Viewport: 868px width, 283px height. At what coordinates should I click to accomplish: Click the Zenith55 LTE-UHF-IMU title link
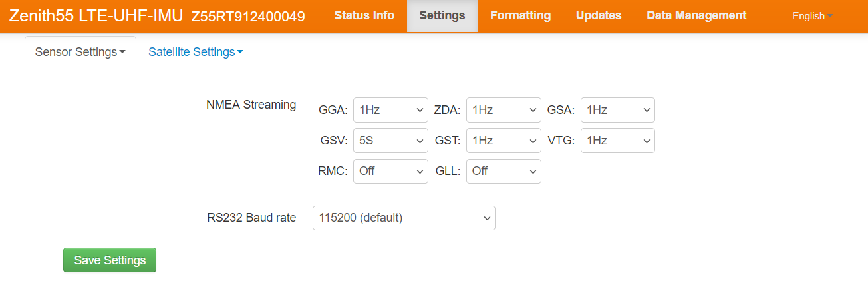(96, 15)
